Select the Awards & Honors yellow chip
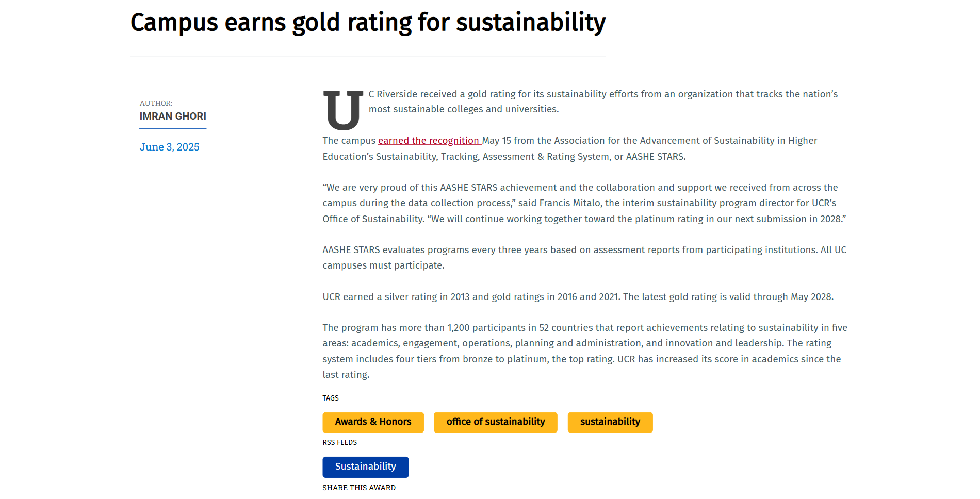Image resolution: width=980 pixels, height=499 pixels. click(372, 422)
